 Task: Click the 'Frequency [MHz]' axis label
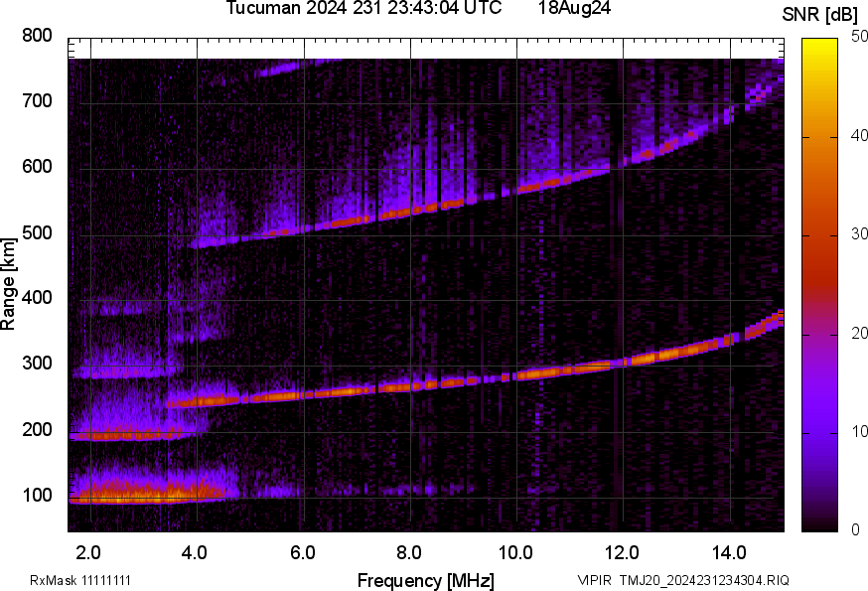tap(426, 581)
